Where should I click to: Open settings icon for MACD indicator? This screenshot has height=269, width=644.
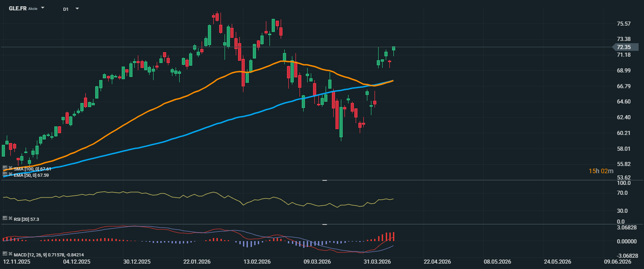[4, 254]
